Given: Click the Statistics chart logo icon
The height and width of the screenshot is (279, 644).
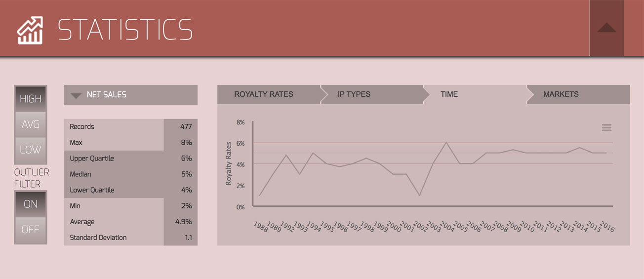Looking at the screenshot, I should 30,30.
